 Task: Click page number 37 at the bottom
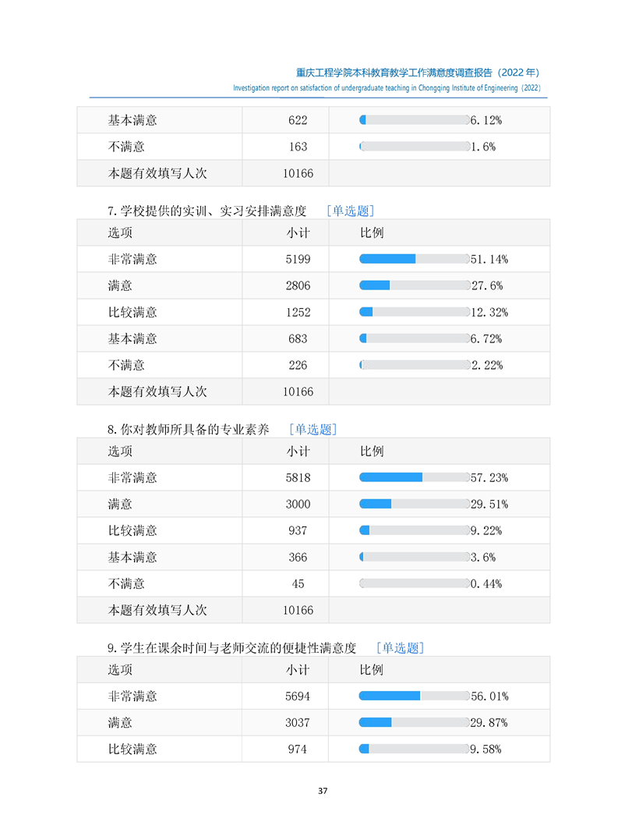[323, 792]
